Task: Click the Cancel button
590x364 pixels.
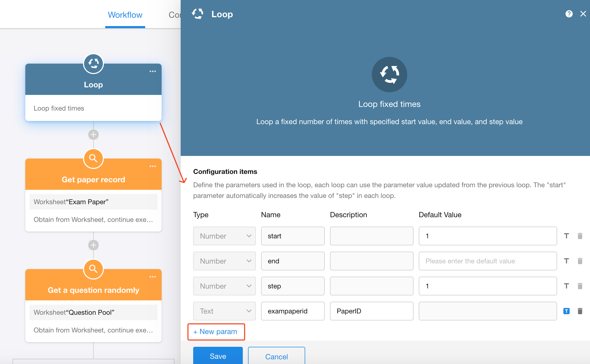Action: click(x=276, y=356)
